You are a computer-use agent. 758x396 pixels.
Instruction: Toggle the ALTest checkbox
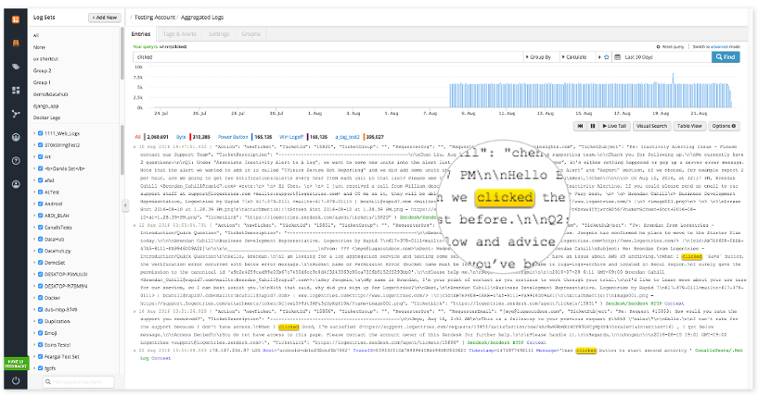coord(41,192)
